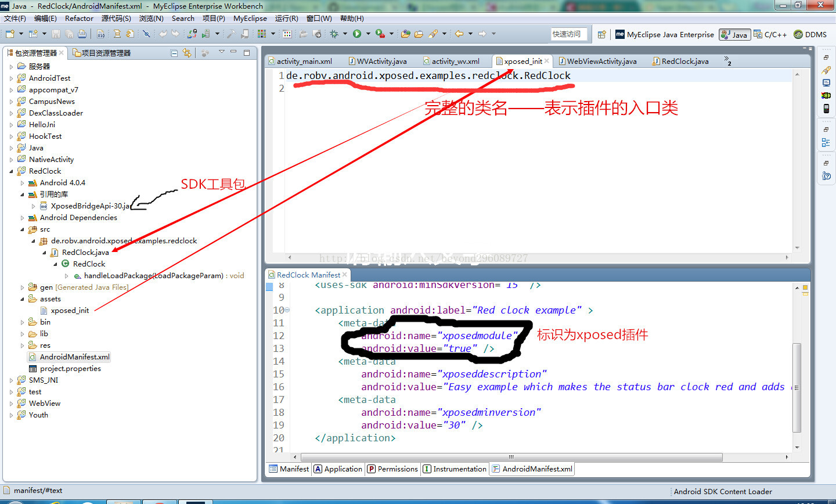
Task: Select xposed_init file under assets
Action: click(64, 311)
